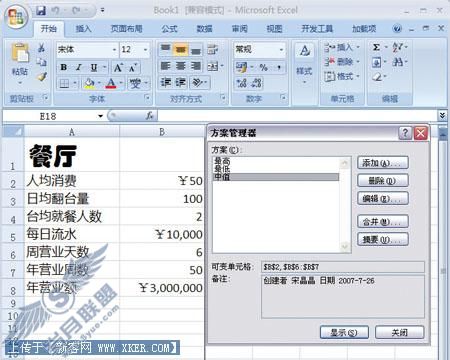Open the font name dropdown
The height and width of the screenshot is (360, 450).
pyautogui.click(x=114, y=50)
